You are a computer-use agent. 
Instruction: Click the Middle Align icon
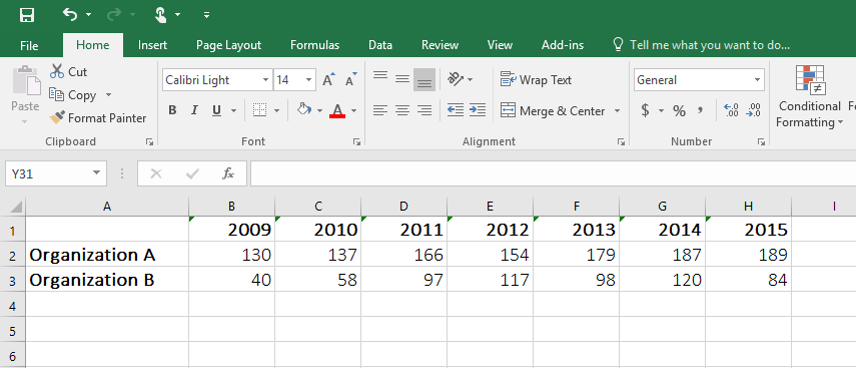402,79
